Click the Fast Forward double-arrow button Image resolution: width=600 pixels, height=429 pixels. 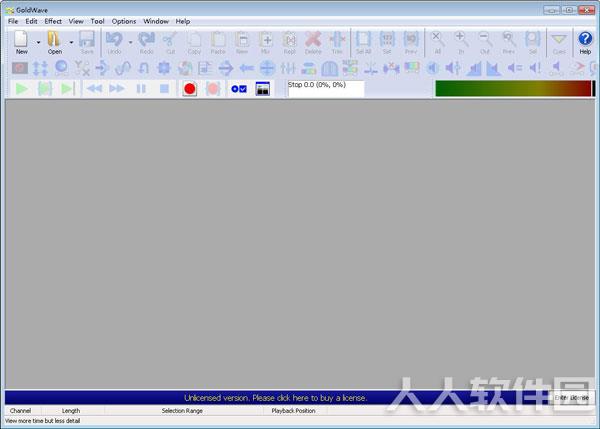117,89
